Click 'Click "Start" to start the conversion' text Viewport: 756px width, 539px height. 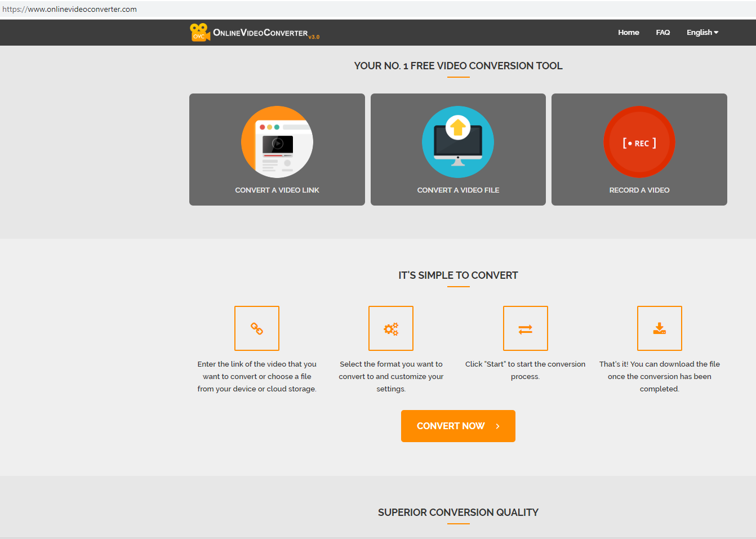(x=526, y=370)
